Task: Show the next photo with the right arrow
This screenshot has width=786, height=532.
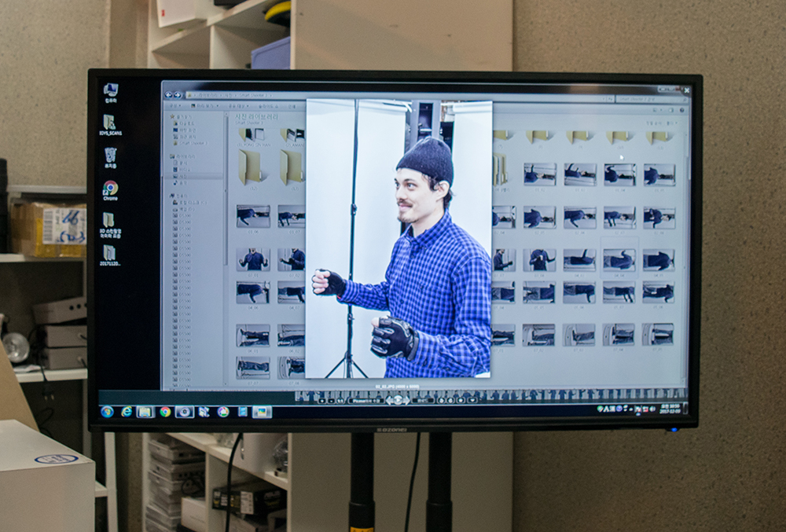Action: click(x=406, y=400)
